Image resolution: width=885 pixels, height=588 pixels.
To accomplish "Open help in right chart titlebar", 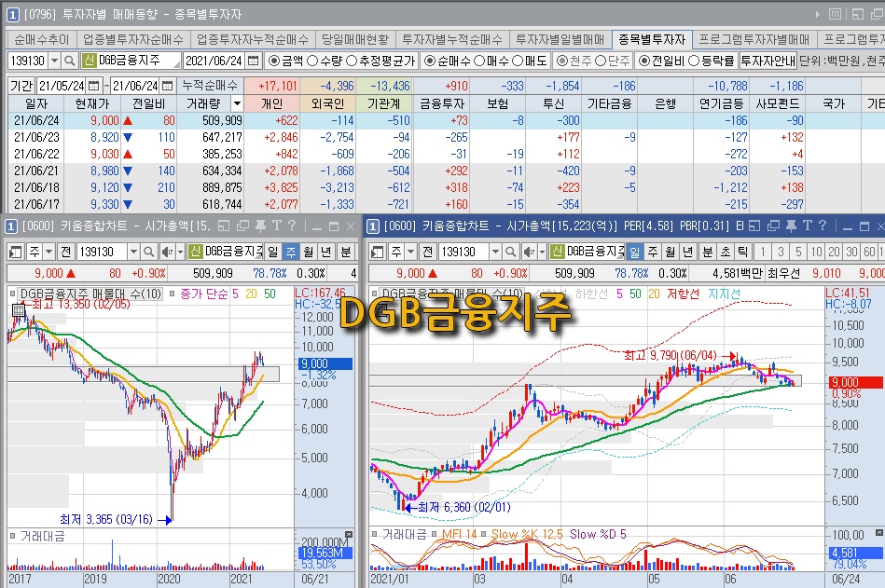I will (x=823, y=226).
